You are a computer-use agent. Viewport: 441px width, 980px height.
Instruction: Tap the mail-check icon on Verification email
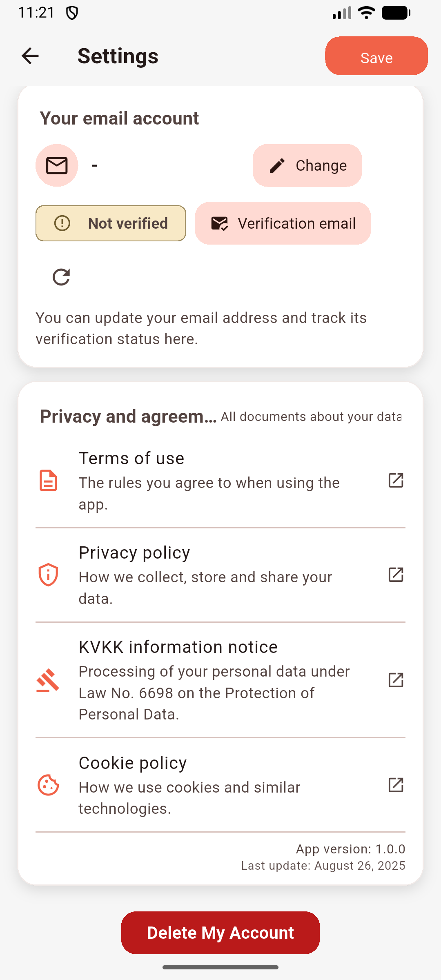pos(219,223)
